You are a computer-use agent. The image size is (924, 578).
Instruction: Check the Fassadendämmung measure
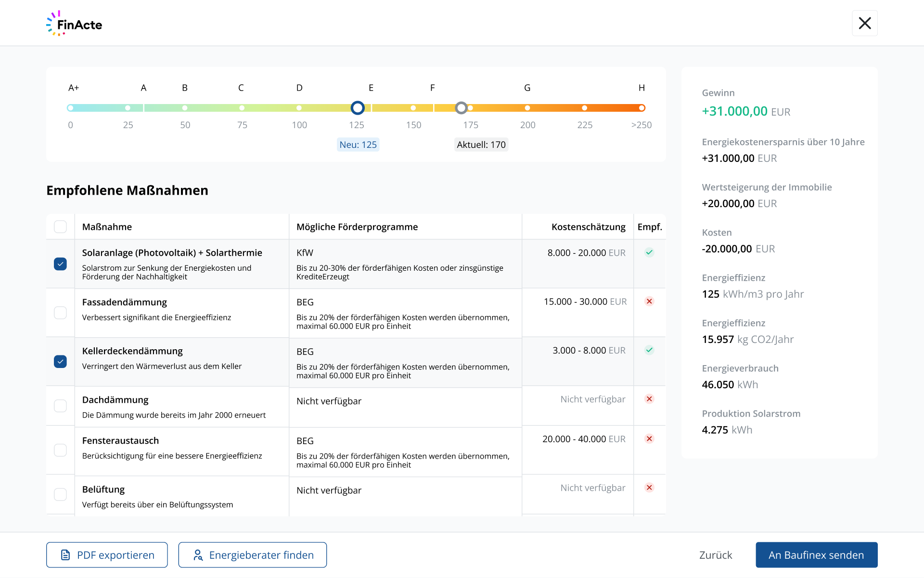tap(60, 313)
